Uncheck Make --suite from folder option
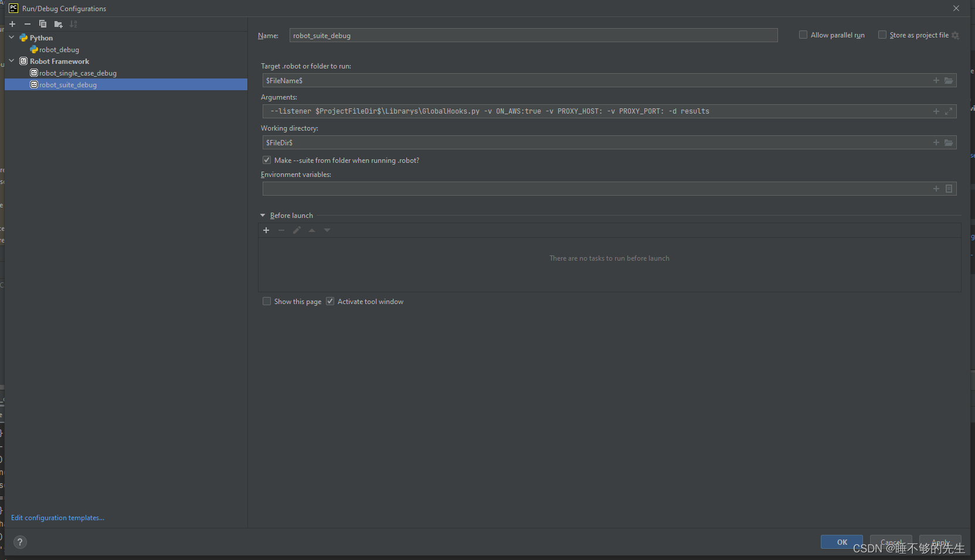 coord(267,159)
